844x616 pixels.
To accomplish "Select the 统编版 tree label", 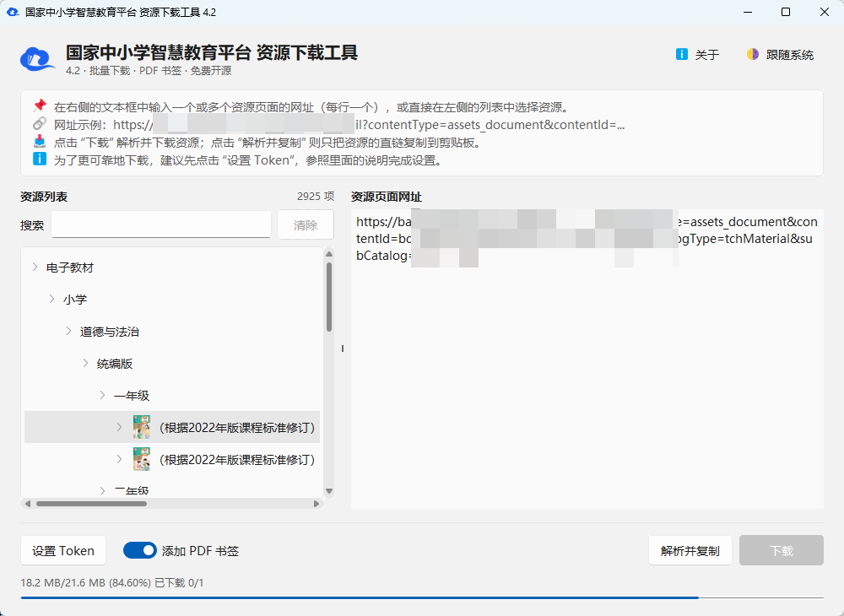I will click(115, 364).
